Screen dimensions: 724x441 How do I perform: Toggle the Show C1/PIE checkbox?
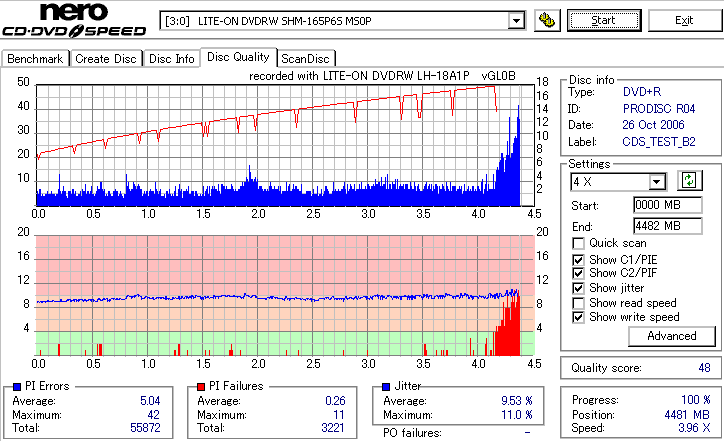coord(578,260)
